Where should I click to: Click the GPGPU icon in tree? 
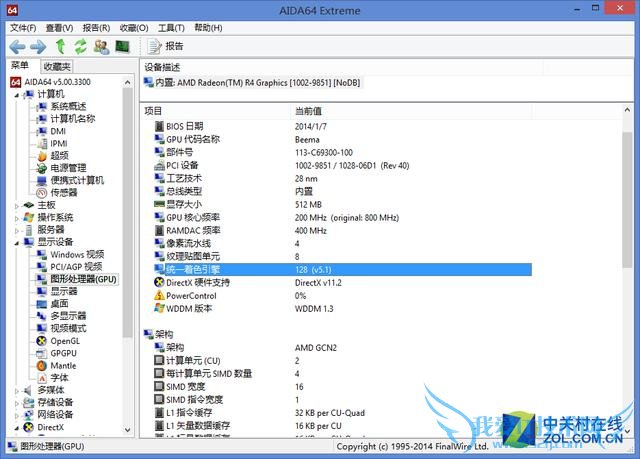[42, 353]
